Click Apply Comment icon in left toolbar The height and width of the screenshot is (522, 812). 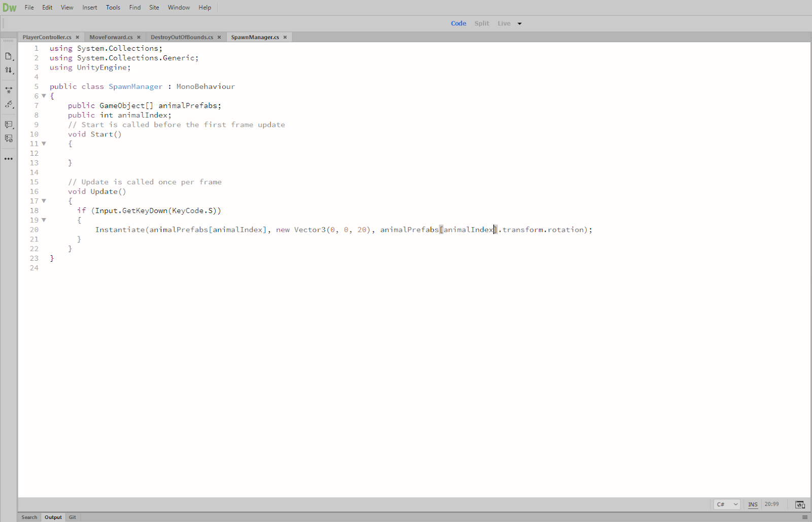9,125
